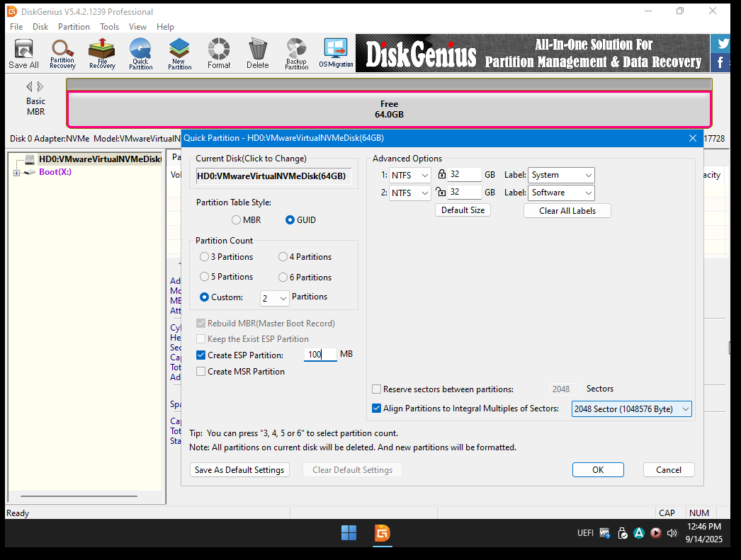
Task: Select the Format toolbar icon
Action: 219,54
